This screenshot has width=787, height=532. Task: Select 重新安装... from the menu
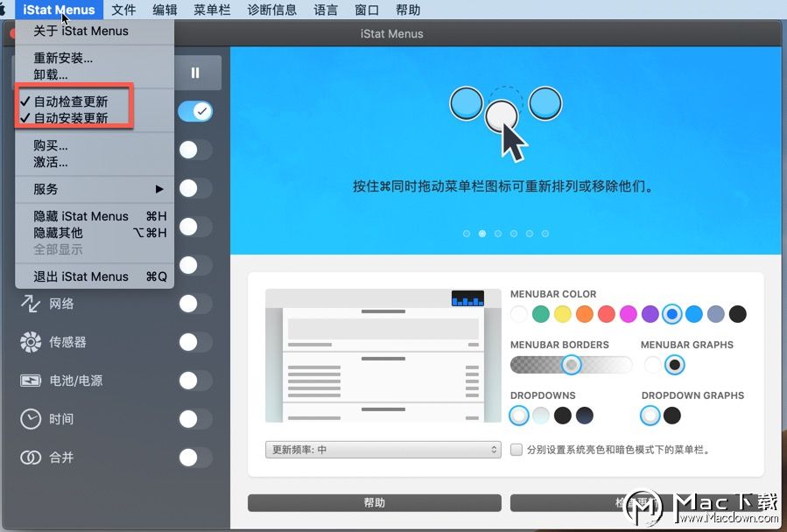(x=95, y=59)
